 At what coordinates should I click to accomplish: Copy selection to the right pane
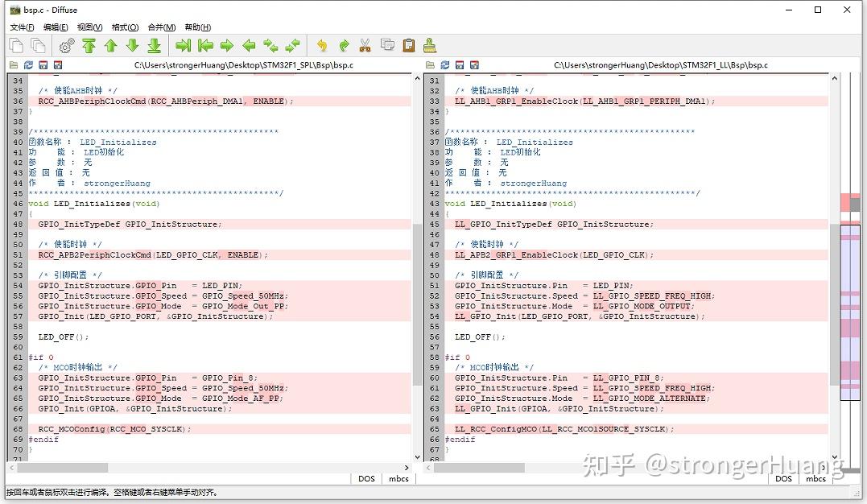point(183,45)
